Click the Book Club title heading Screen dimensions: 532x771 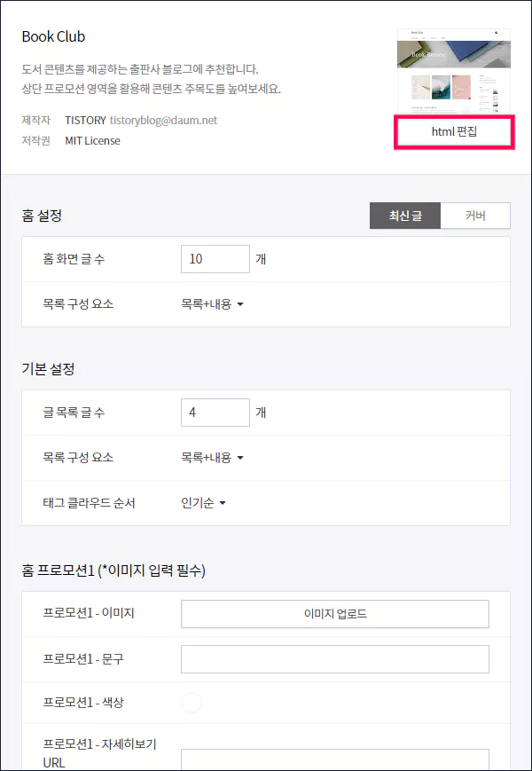(x=51, y=36)
